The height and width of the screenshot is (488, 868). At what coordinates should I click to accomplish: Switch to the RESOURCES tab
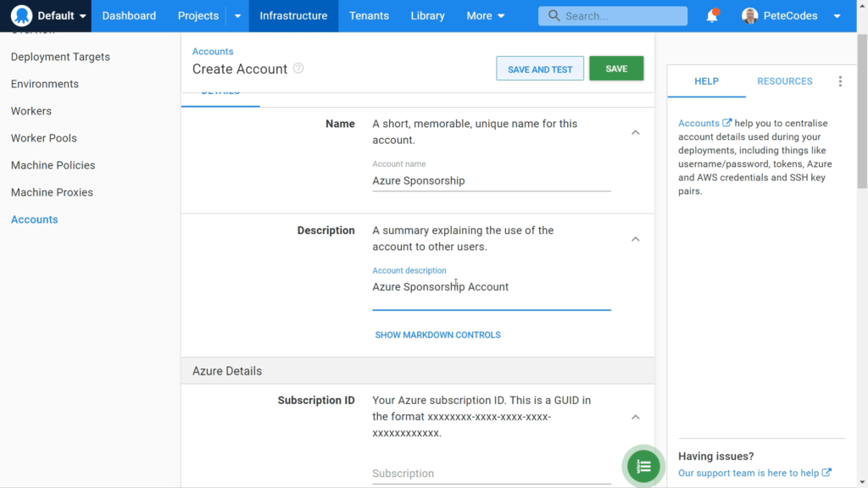[x=784, y=81]
